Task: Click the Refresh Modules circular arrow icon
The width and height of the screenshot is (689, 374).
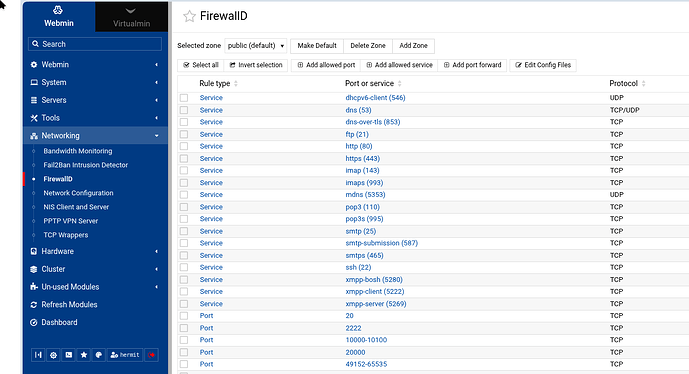Action: [x=34, y=305]
